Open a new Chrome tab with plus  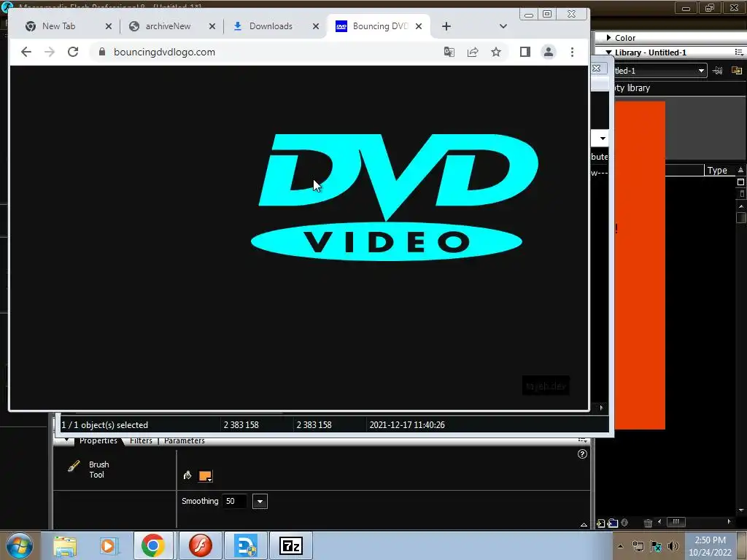(x=446, y=26)
